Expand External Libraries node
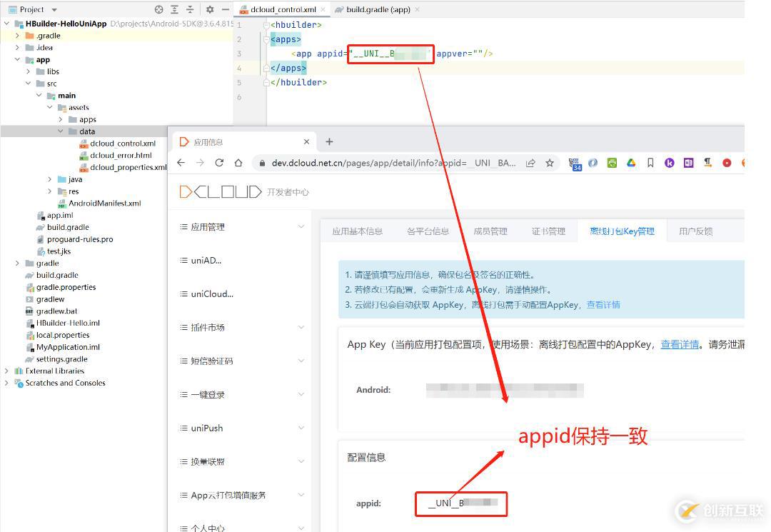Image resolution: width=771 pixels, height=532 pixels. point(6,371)
